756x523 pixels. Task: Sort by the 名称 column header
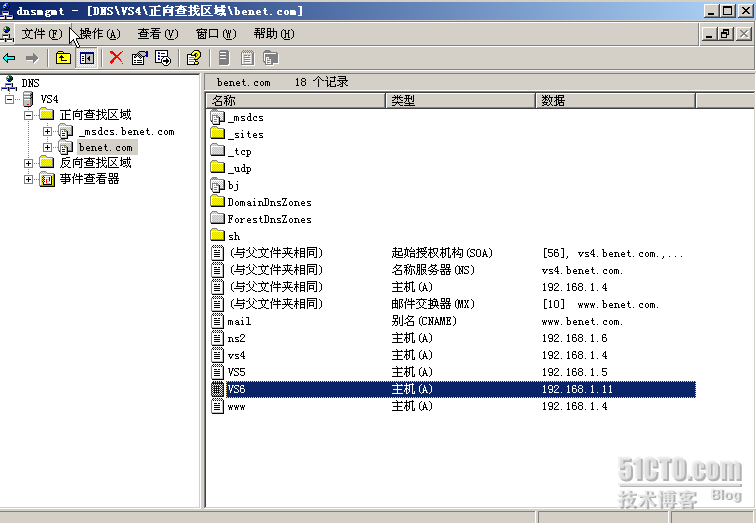(x=296, y=101)
